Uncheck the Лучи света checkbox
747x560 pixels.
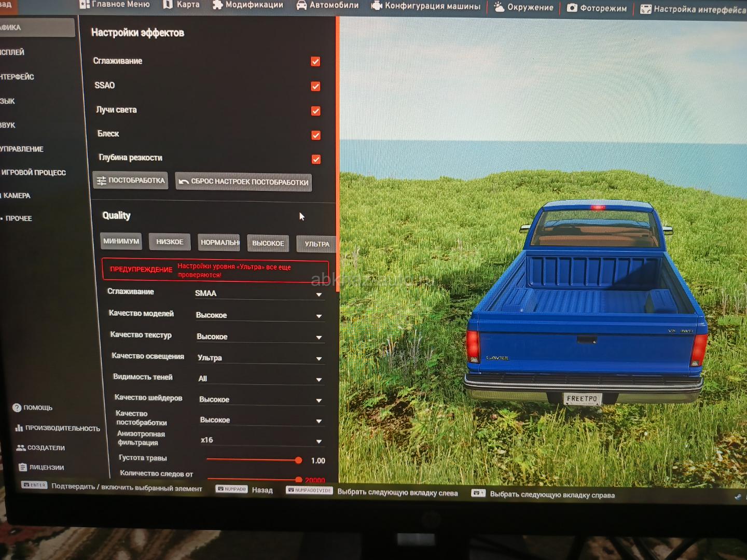(x=315, y=111)
